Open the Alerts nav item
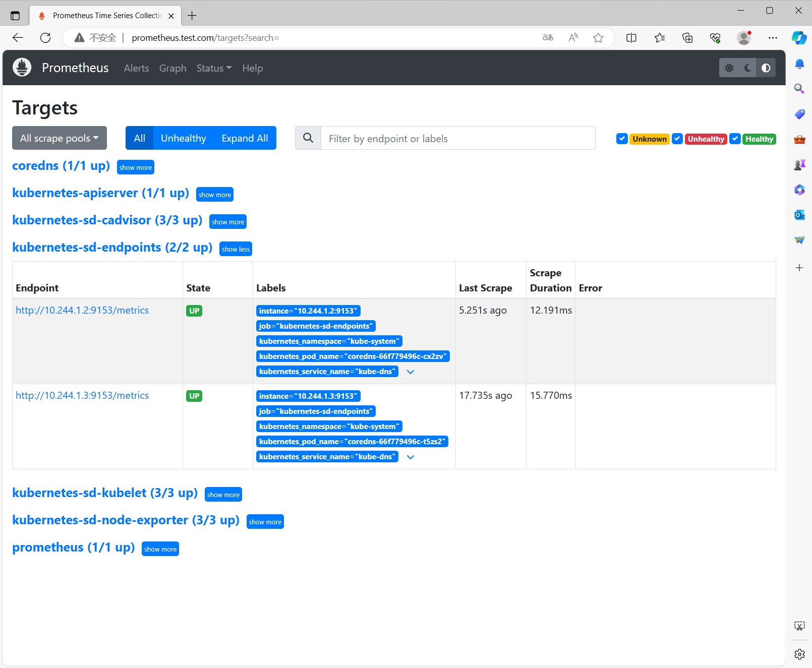This screenshot has width=812, height=668. click(136, 68)
